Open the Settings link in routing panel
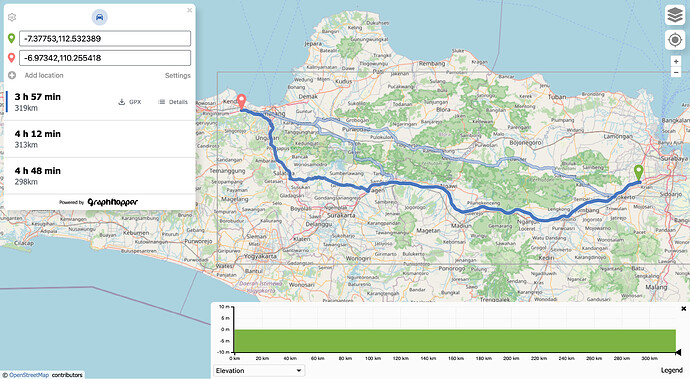690x379 pixels. (178, 75)
